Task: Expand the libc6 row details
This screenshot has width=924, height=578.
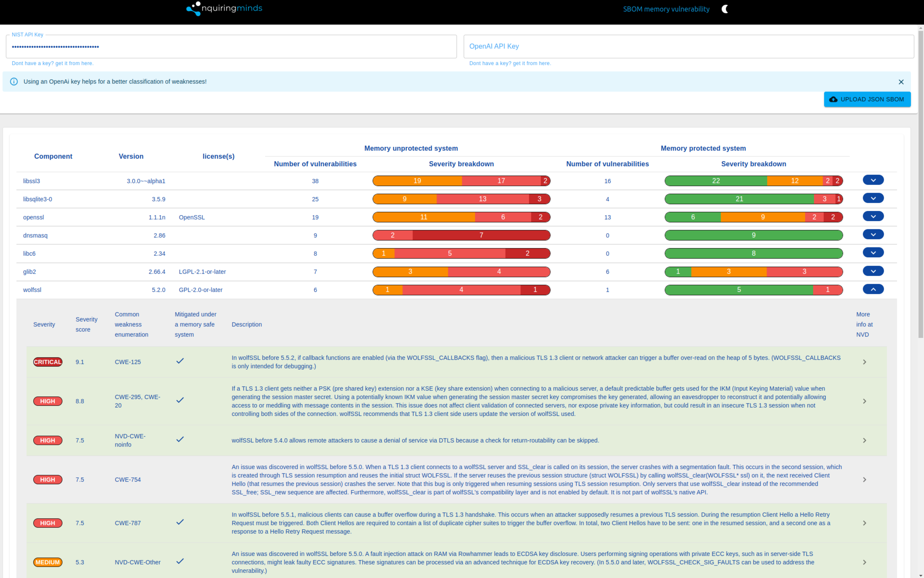Action: [873, 253]
